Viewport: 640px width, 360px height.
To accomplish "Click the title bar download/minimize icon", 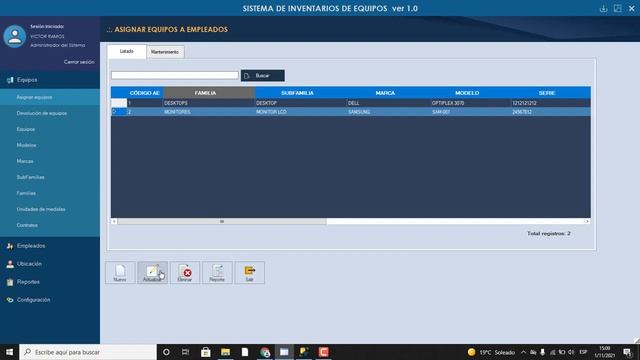I will coord(603,9).
